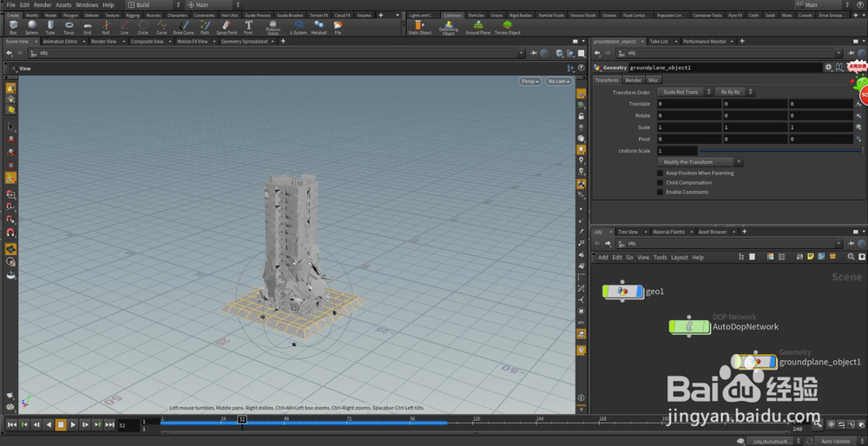Viewport: 868px width, 446px height.
Task: Select the Sphere tool on the Create shelf
Action: click(x=31, y=27)
